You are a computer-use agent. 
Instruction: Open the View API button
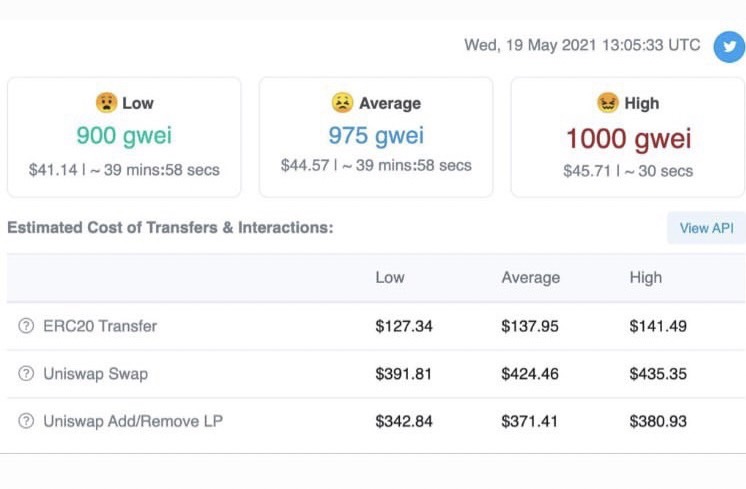tap(707, 228)
